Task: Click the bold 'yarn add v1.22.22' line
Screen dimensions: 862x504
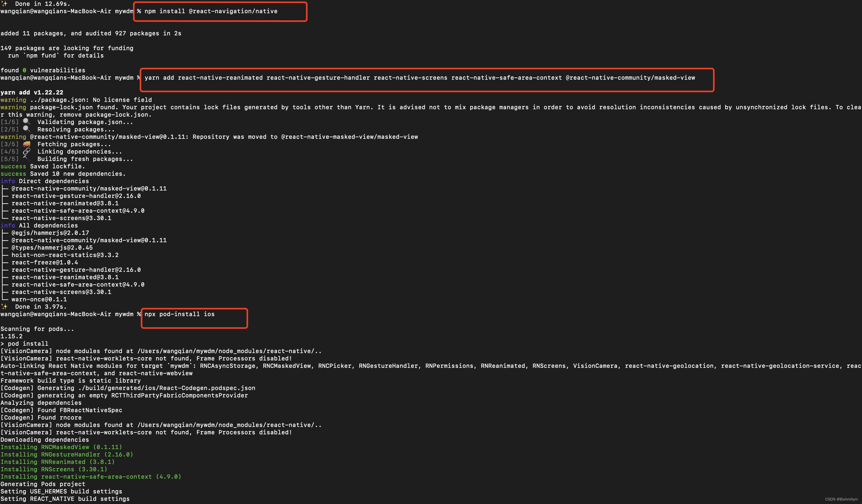Action: (x=32, y=93)
